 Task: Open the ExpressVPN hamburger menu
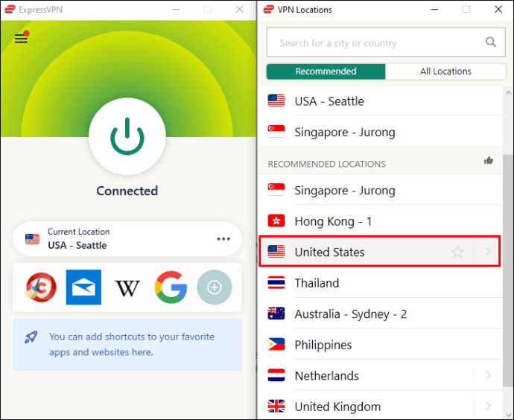(21, 38)
